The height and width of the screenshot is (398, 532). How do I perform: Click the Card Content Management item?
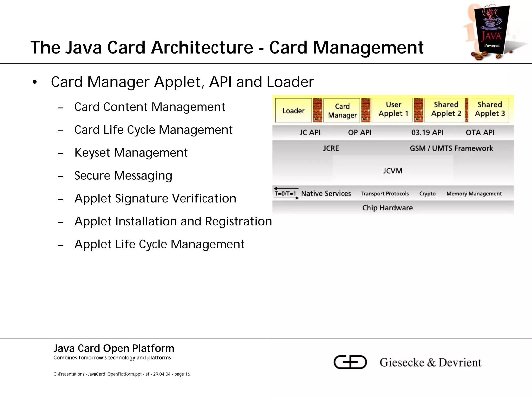tap(150, 107)
